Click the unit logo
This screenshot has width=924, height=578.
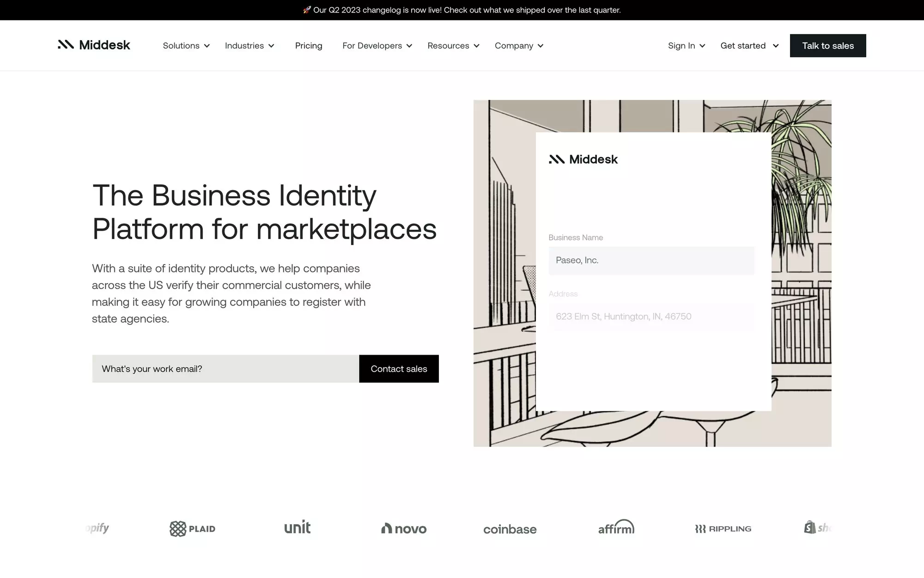297,528
